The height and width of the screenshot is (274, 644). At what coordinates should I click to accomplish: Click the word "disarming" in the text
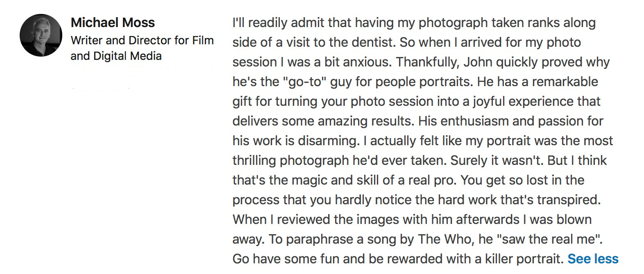pos(327,141)
